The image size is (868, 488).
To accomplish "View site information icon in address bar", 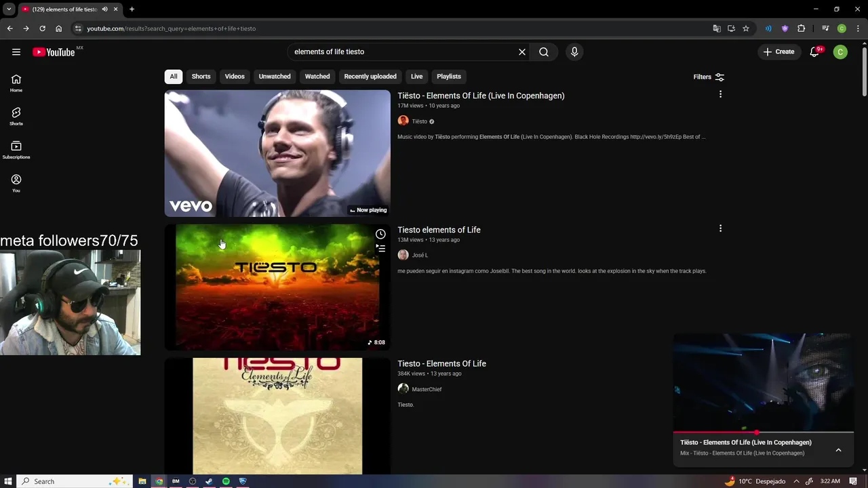I will point(78,28).
